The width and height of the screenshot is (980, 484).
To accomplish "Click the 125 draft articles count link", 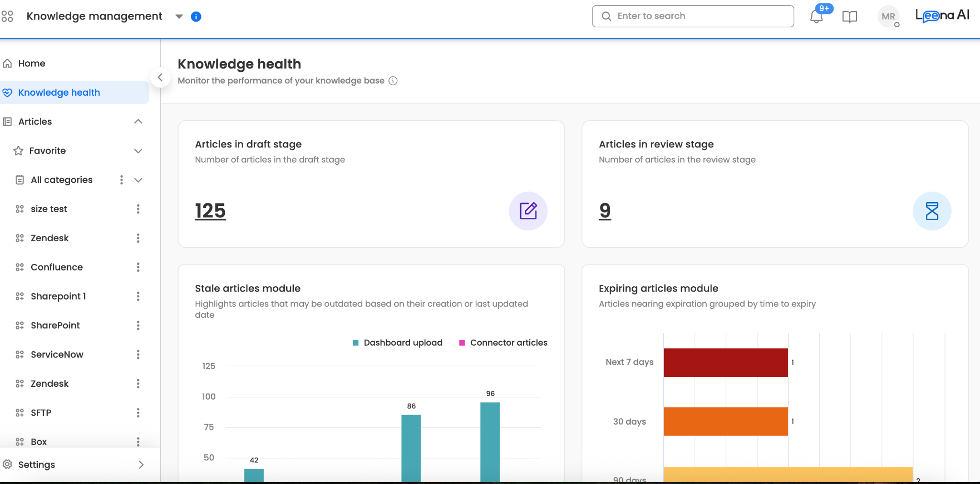I will point(211,211).
